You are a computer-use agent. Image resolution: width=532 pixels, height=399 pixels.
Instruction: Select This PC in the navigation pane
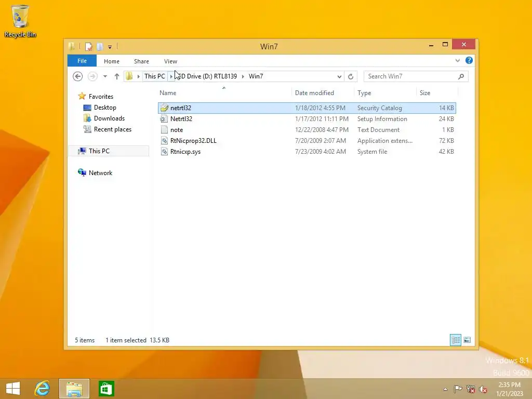(x=99, y=151)
